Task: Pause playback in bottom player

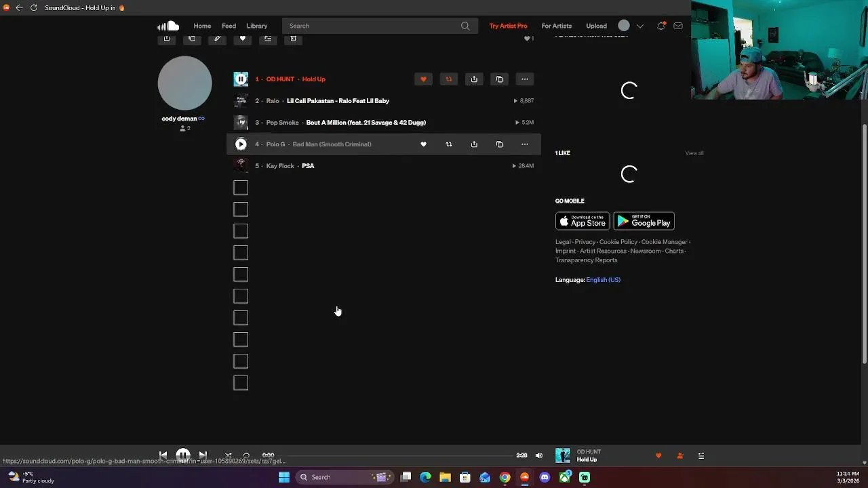Action: coord(183,455)
